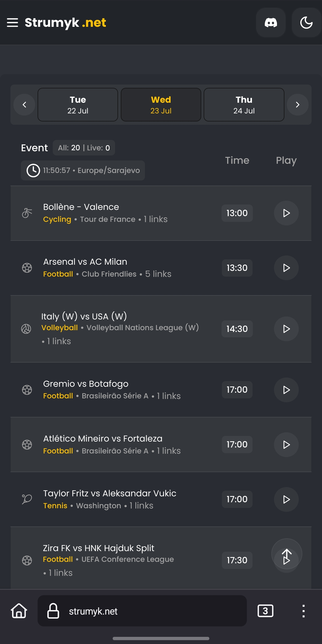This screenshot has width=322, height=644.
Task: Go to next dates with right chevron
Action: pos(297,105)
